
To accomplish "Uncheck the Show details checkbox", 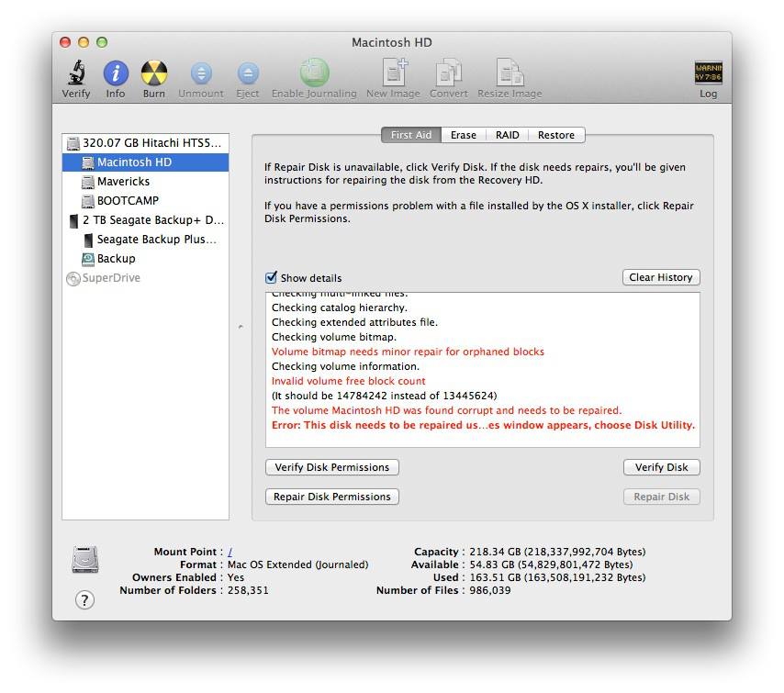I will pyautogui.click(x=271, y=278).
